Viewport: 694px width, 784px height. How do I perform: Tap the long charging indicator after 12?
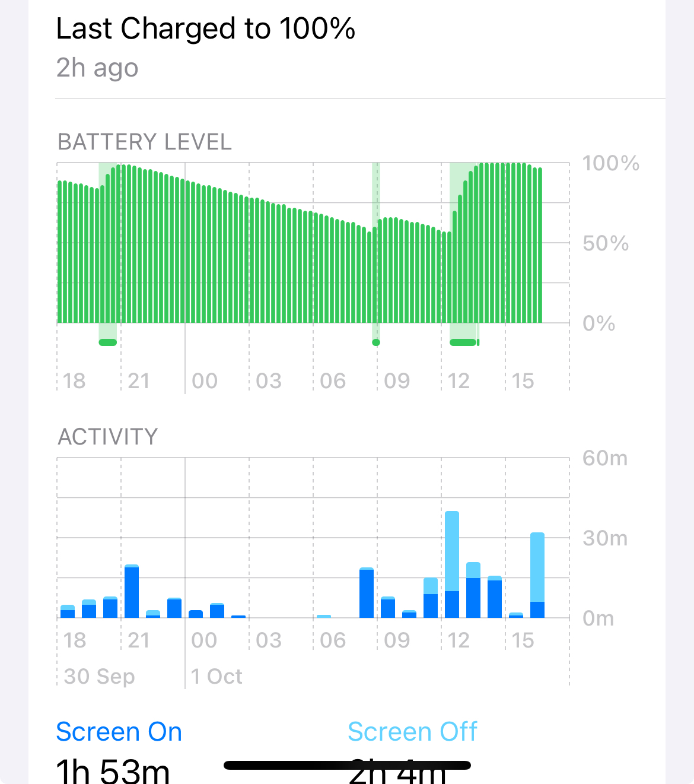click(464, 342)
